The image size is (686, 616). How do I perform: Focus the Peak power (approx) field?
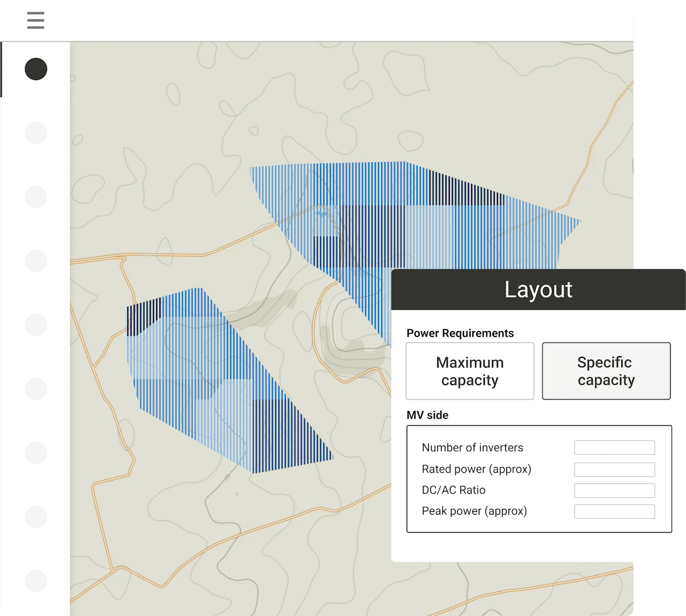click(x=615, y=511)
